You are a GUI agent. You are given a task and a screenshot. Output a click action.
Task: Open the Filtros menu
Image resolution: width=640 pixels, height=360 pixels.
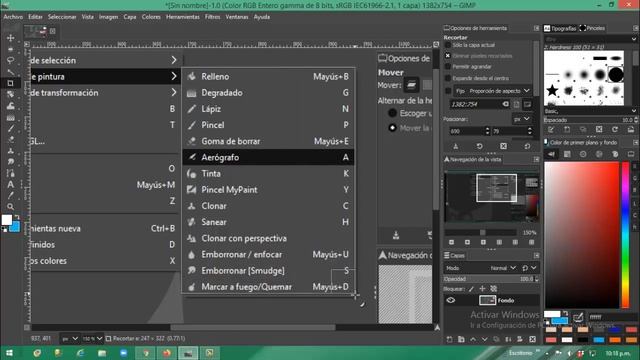coord(213,17)
